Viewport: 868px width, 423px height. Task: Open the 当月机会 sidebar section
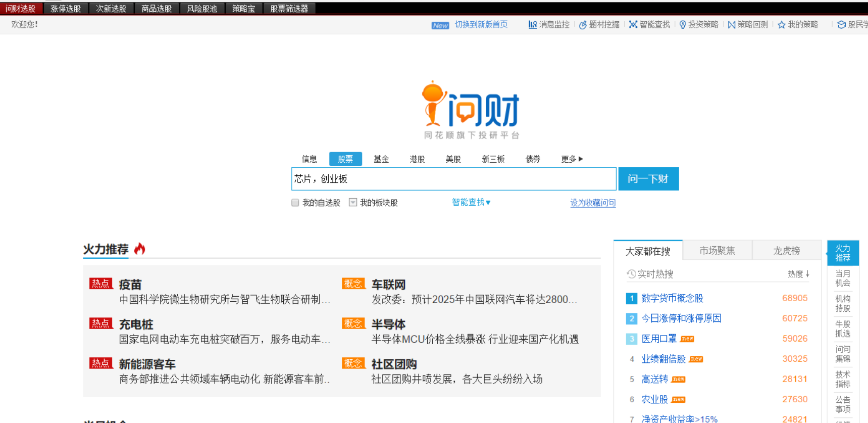click(x=842, y=278)
